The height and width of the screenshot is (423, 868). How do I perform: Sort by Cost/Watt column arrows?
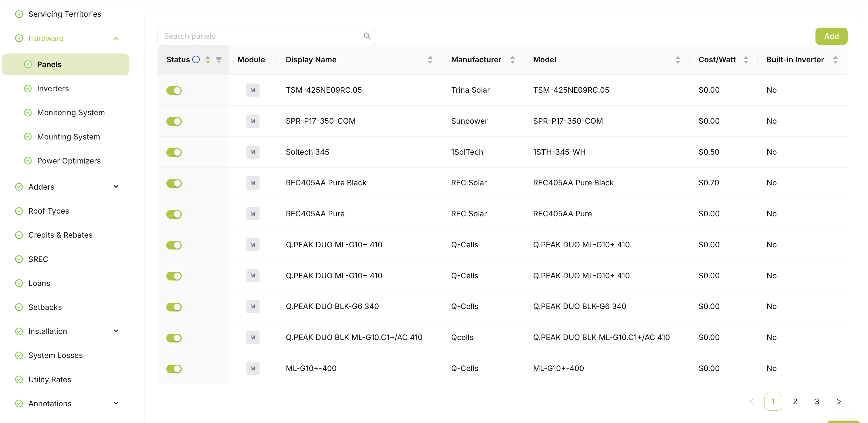746,60
